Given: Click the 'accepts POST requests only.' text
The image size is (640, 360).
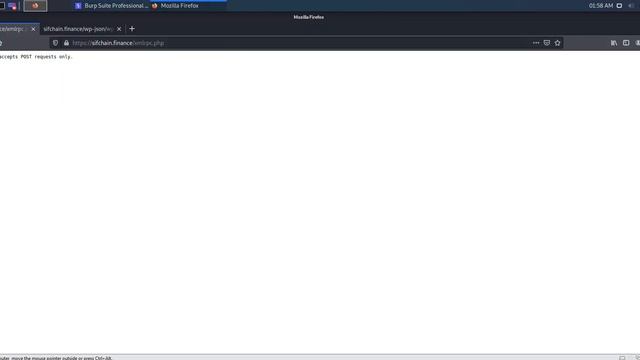Looking at the screenshot, I should 36,57.
